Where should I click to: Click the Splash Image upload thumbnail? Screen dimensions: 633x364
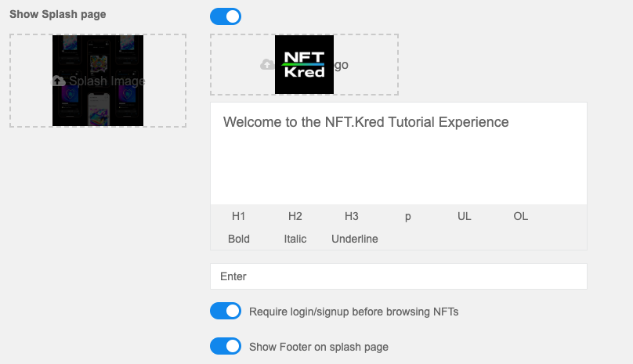click(x=98, y=81)
